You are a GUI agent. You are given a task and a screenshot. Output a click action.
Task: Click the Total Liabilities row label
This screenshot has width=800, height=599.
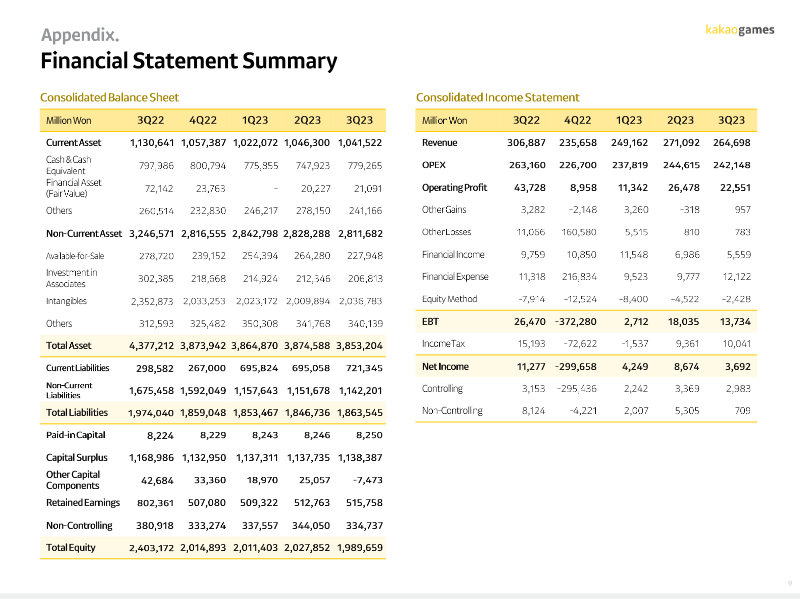coord(77,412)
